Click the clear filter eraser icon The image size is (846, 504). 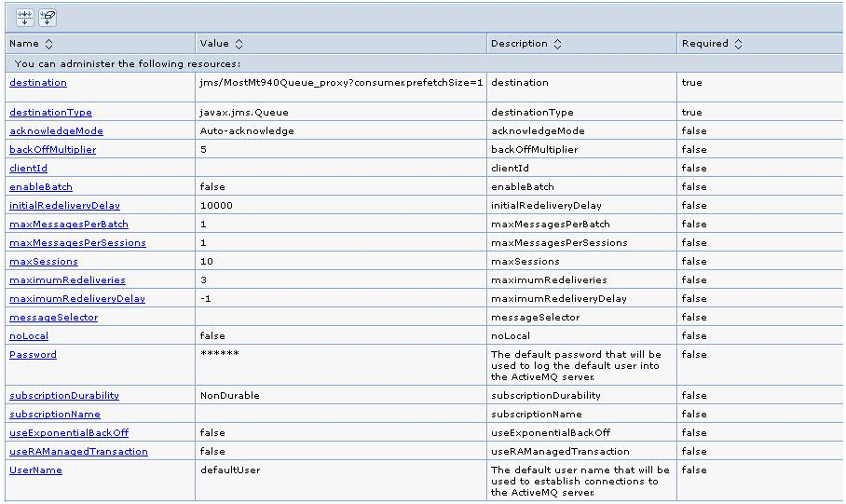(x=48, y=18)
